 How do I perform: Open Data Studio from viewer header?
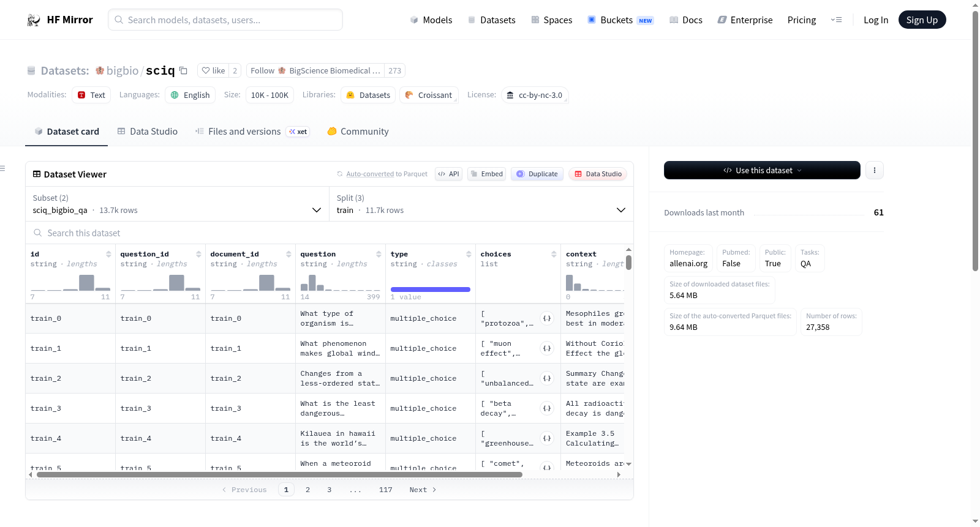point(598,174)
